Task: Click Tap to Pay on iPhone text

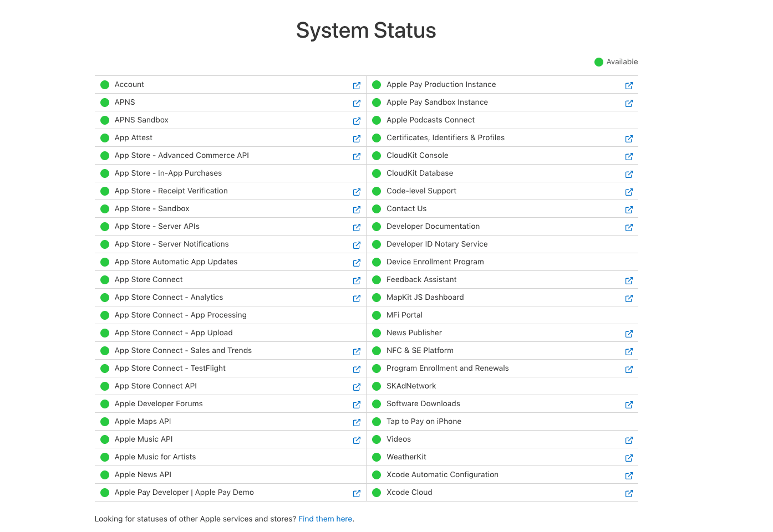Action: (x=424, y=421)
